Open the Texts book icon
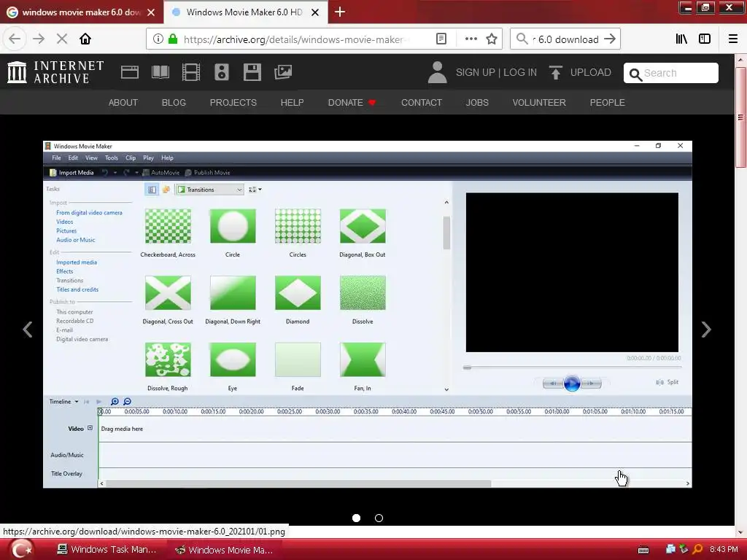The image size is (747, 560). point(160,72)
